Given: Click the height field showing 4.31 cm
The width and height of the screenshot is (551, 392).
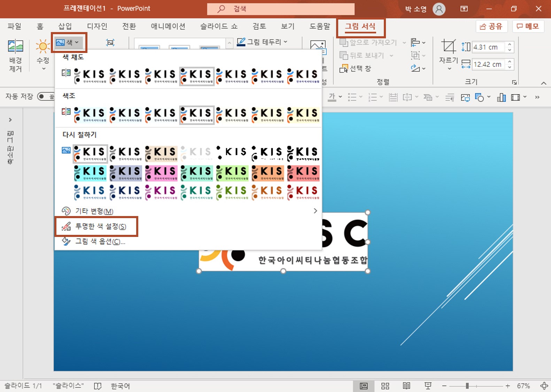Looking at the screenshot, I should (x=488, y=47).
